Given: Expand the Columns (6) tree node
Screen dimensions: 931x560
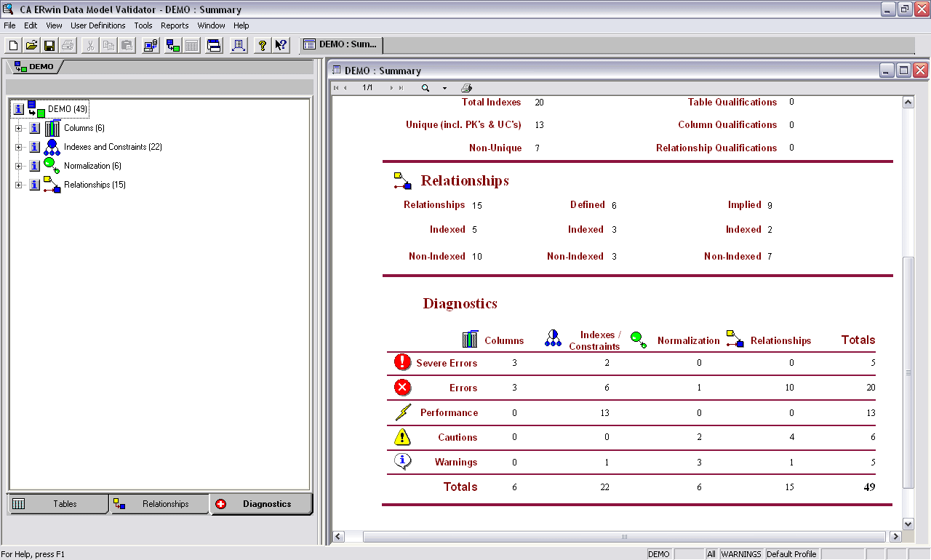Looking at the screenshot, I should tap(18, 128).
